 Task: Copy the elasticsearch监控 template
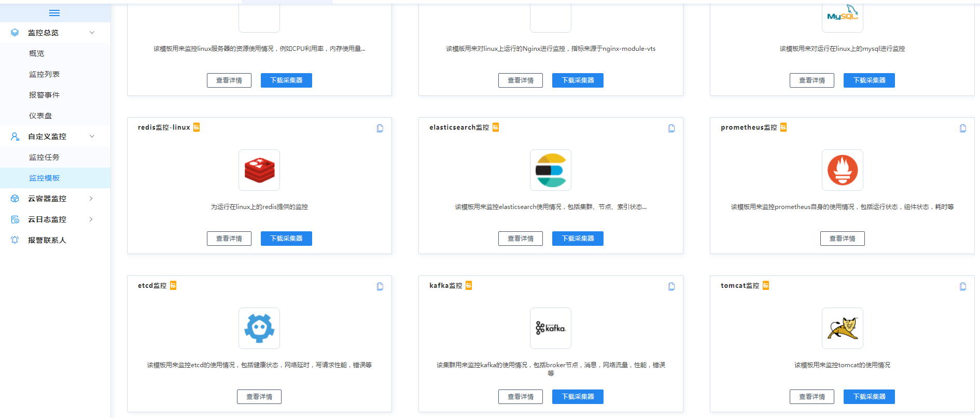tap(671, 128)
